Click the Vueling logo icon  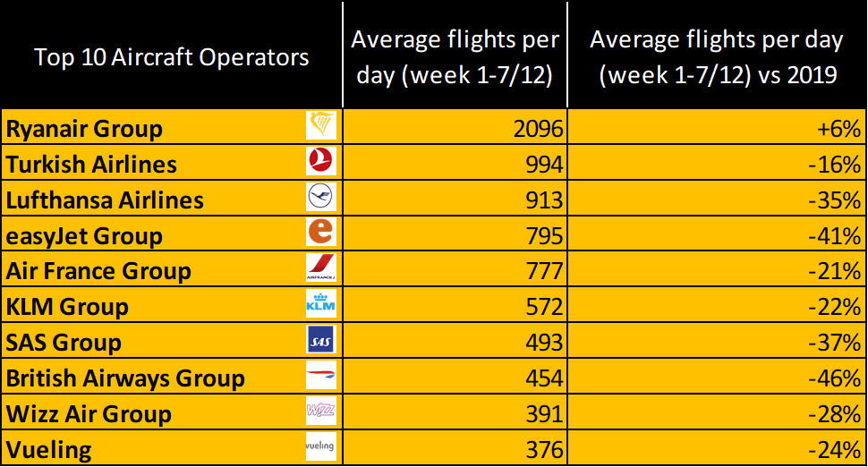pos(320,446)
